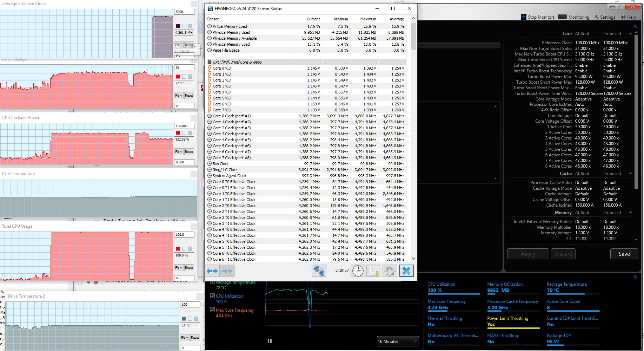Click Fit y on Total CPU Usage graph

point(179,268)
